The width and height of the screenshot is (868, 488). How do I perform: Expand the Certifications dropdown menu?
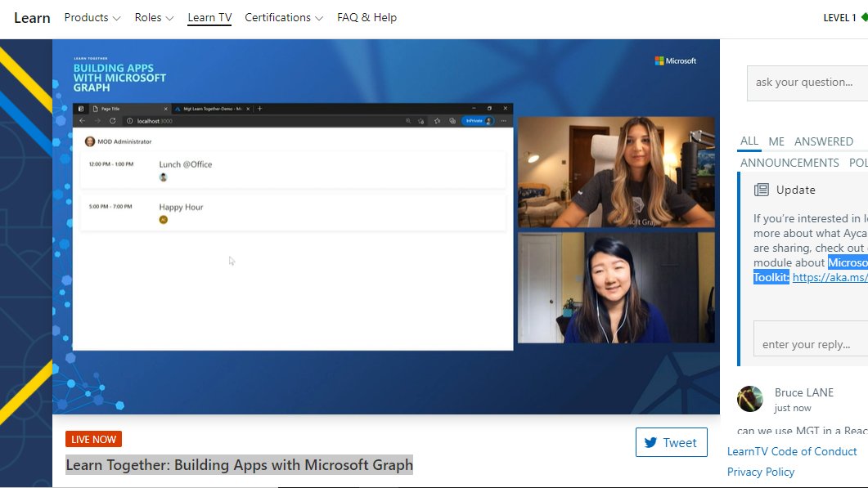coord(283,18)
